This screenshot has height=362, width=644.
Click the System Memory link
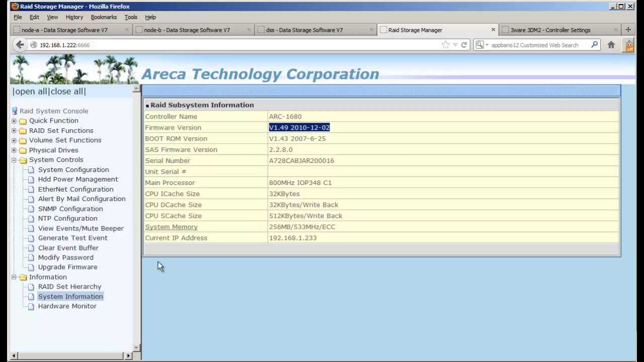coord(171,227)
